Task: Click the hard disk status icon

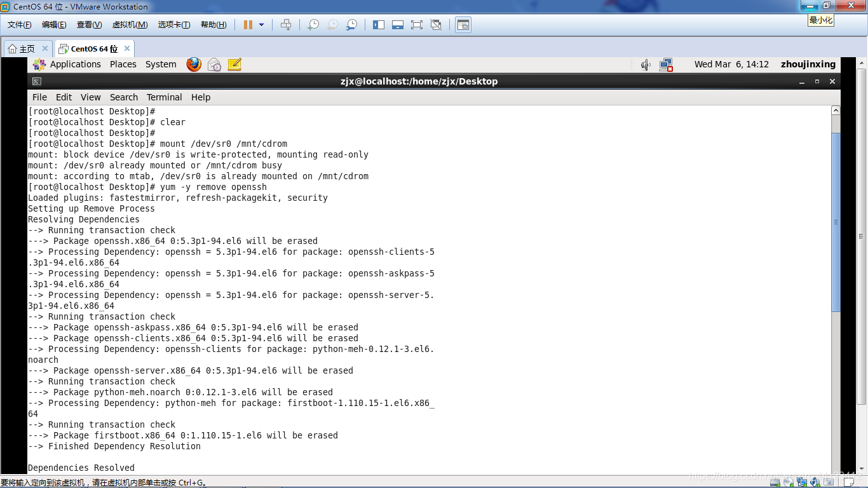Action: (775, 482)
